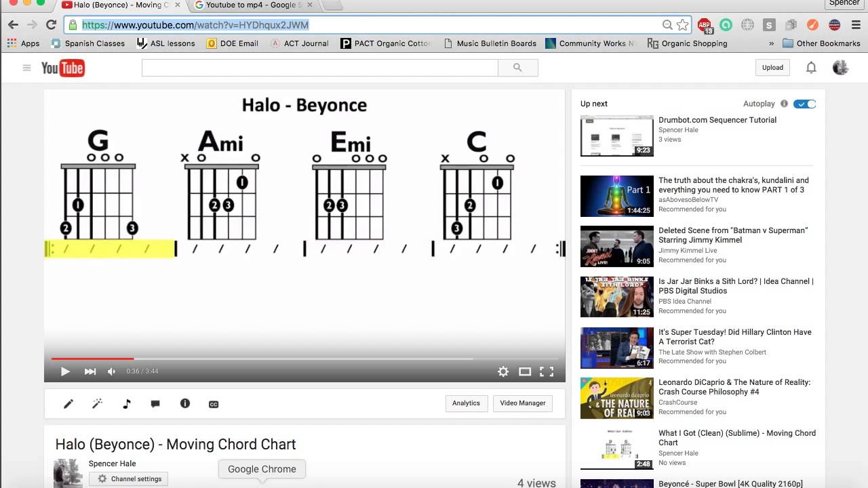
Task: Go to YouTube home logo
Action: point(62,68)
